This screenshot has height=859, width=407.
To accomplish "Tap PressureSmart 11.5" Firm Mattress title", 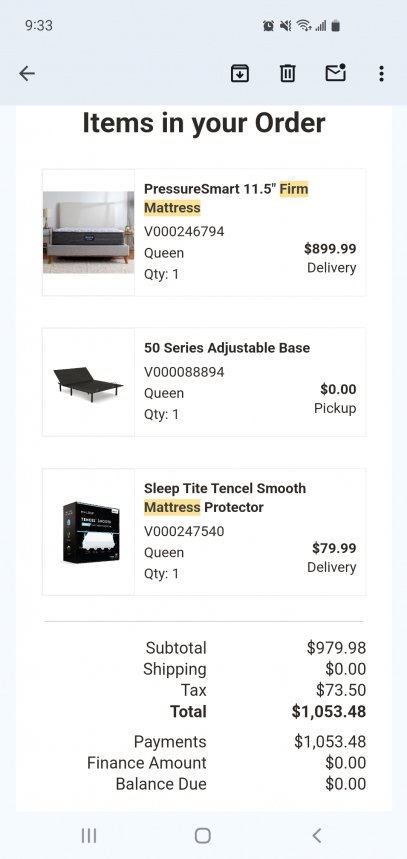I will pyautogui.click(x=226, y=198).
